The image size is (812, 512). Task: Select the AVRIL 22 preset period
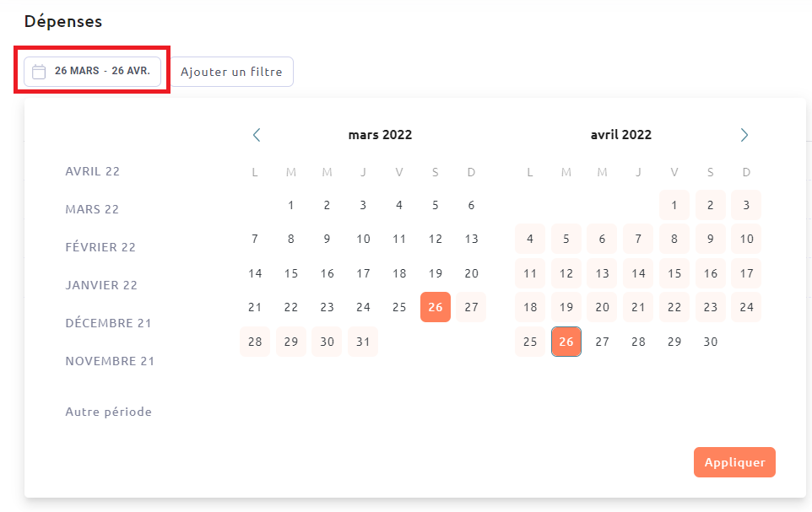coord(92,171)
